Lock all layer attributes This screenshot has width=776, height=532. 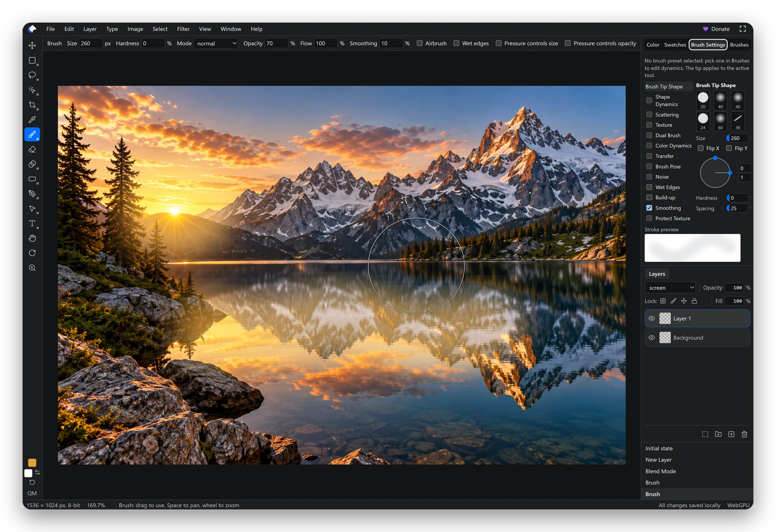[694, 301]
